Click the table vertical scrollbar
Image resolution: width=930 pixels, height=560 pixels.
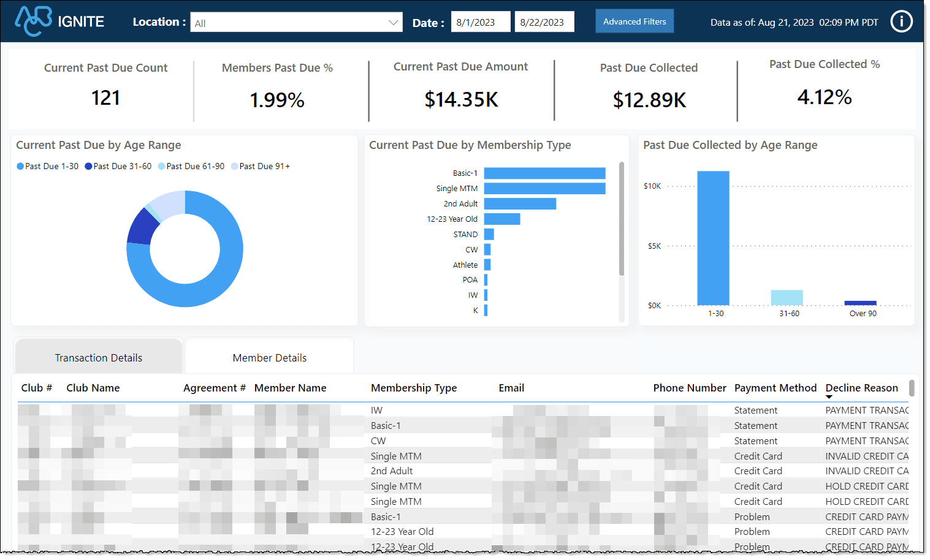pos(912,388)
